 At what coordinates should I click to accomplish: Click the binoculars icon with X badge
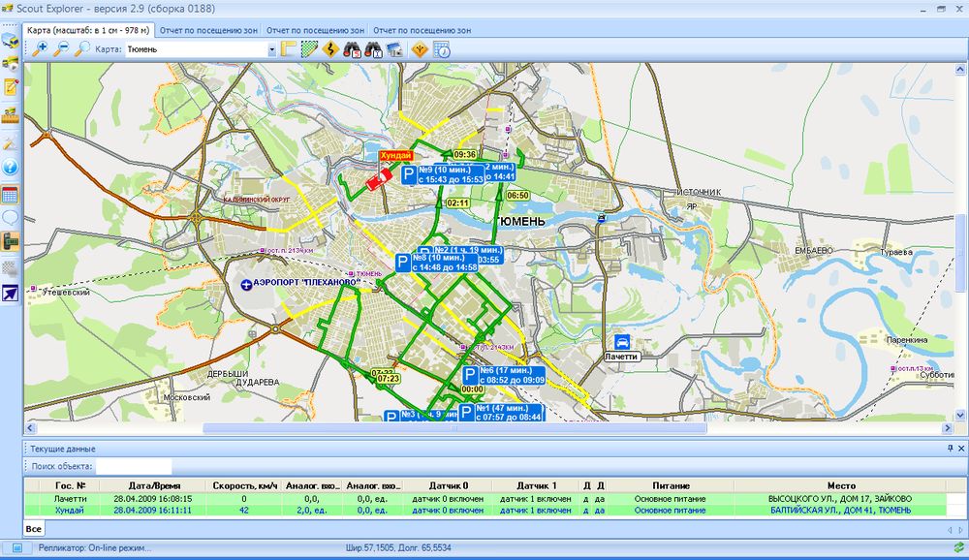pos(373,49)
